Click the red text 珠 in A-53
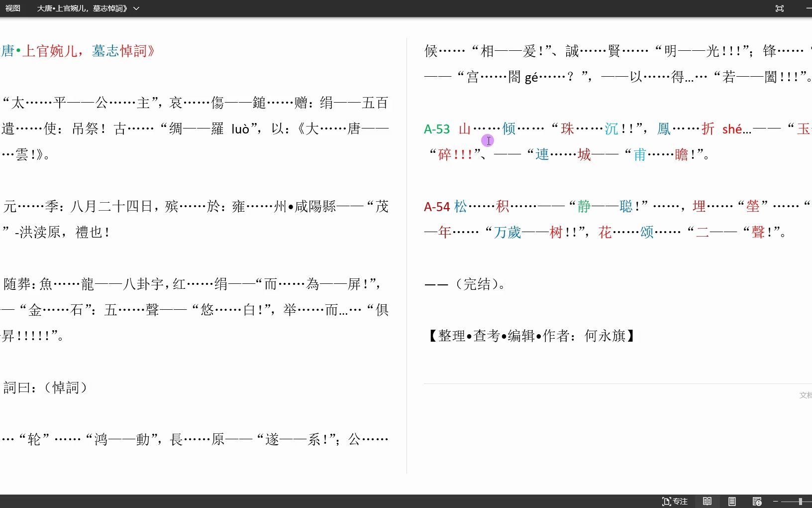 [x=568, y=129]
